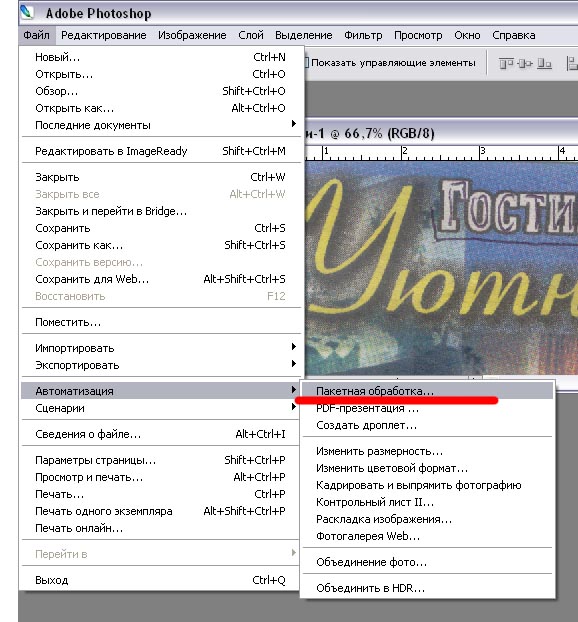
Task: Select Объединить в HDR...
Action: click(428, 588)
